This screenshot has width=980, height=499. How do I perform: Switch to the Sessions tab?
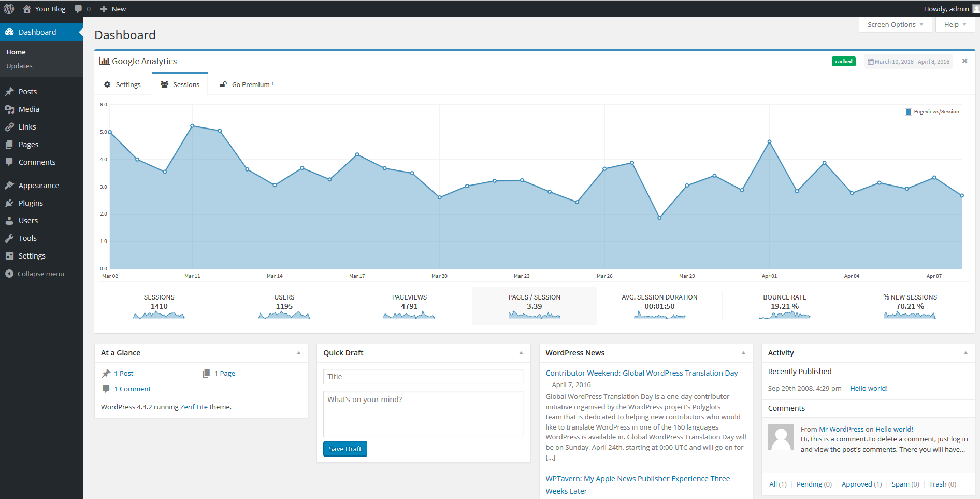[180, 84]
